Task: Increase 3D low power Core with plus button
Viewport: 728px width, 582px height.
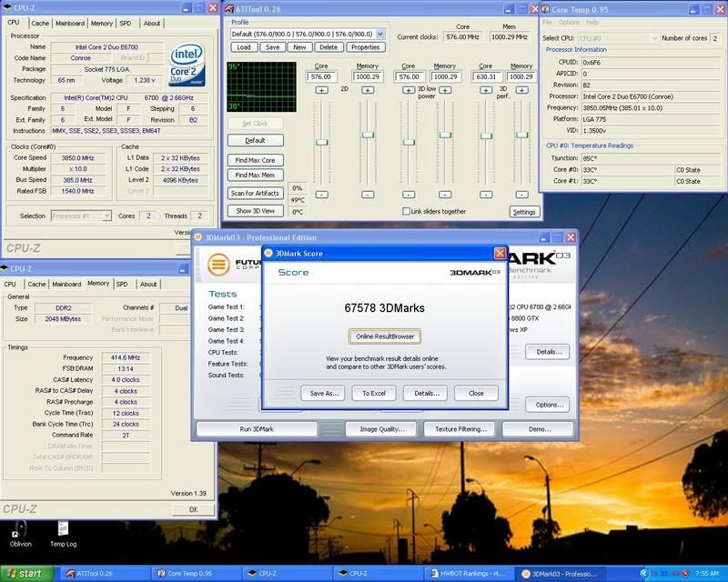Action: 408,90
